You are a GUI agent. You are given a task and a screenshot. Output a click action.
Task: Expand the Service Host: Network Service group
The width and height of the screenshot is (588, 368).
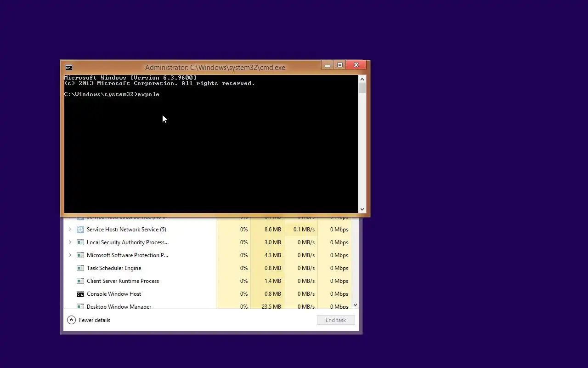click(70, 229)
